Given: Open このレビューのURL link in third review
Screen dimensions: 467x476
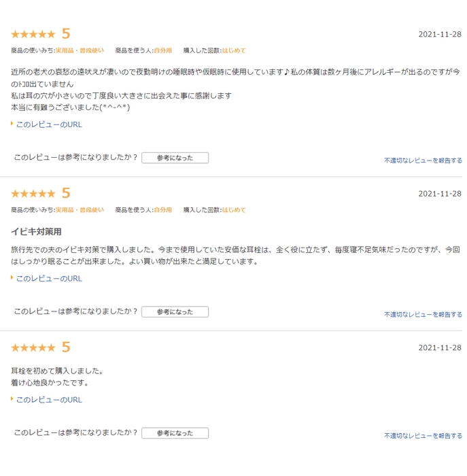Looking at the screenshot, I should (x=49, y=399).
